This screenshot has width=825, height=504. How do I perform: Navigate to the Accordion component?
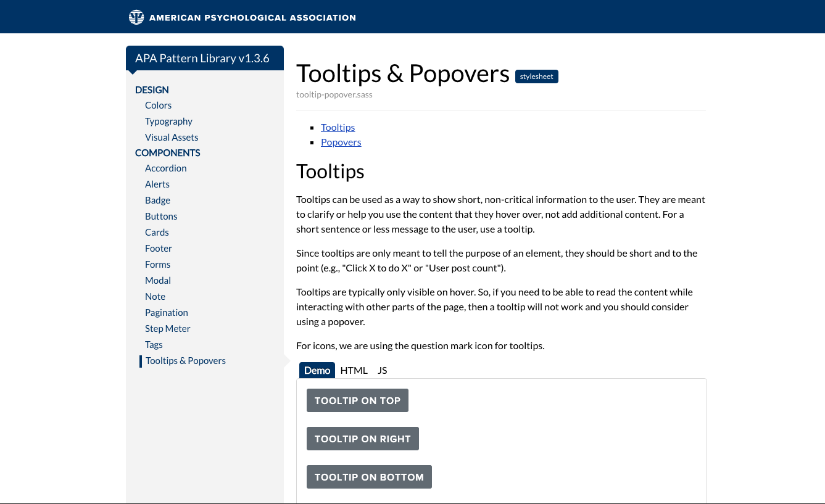(165, 168)
